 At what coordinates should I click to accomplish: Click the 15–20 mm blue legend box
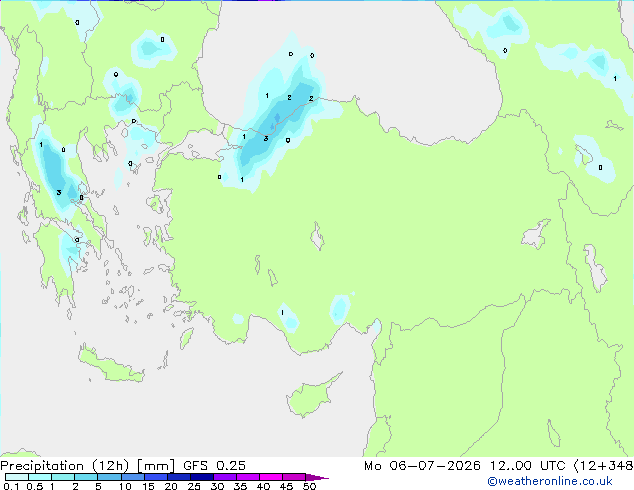click(x=155, y=477)
